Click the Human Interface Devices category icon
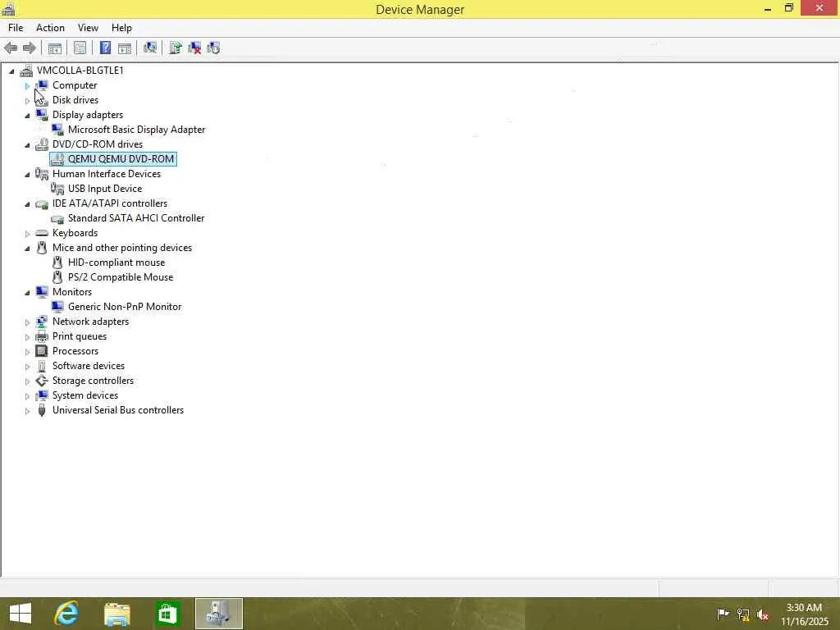 coord(42,174)
